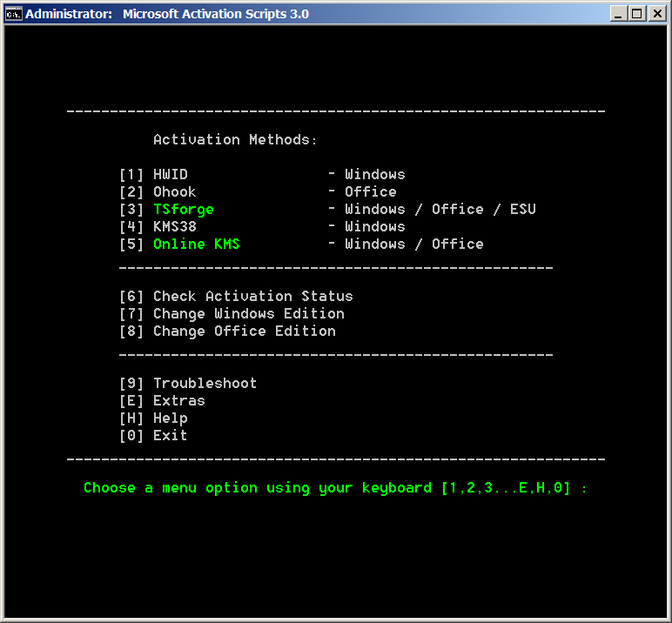The image size is (672, 623).
Task: Open the [9] Troubleshoot option
Action: click(x=205, y=384)
